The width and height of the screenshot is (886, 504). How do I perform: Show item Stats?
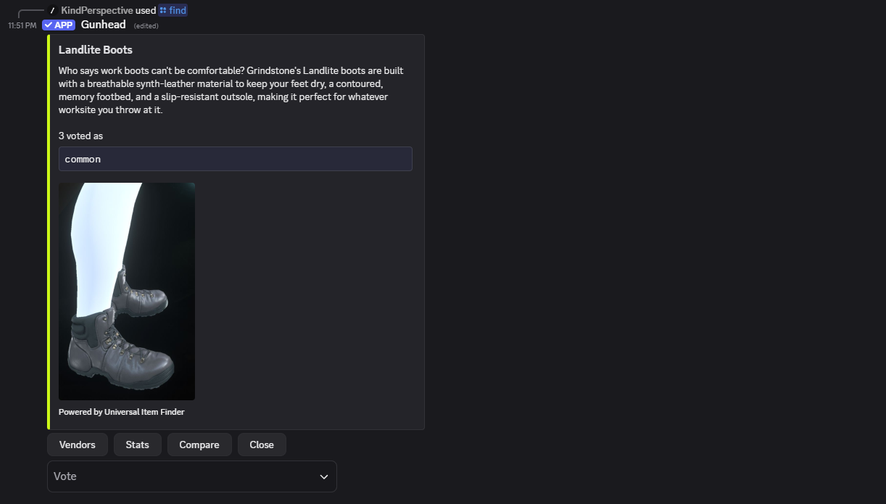[x=137, y=445]
